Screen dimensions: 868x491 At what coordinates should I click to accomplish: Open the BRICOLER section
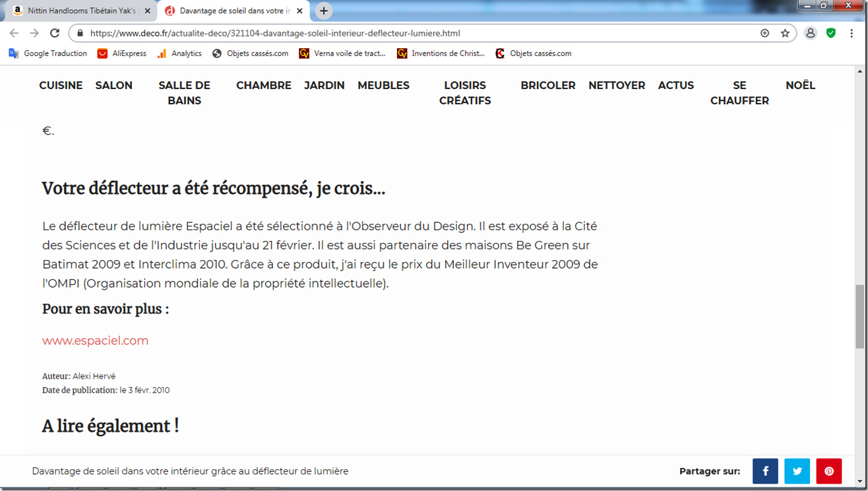coord(548,85)
